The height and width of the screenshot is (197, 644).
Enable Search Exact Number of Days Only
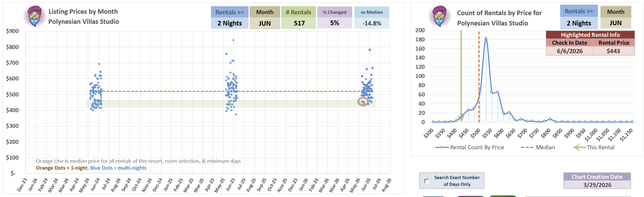click(427, 181)
